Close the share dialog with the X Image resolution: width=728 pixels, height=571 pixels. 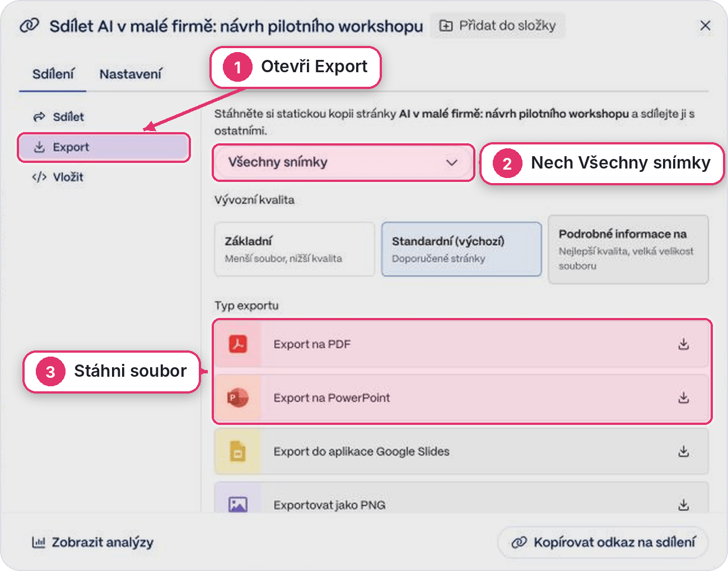click(x=705, y=26)
